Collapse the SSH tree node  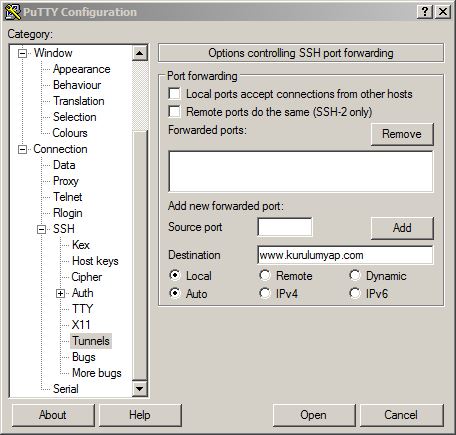point(41,229)
